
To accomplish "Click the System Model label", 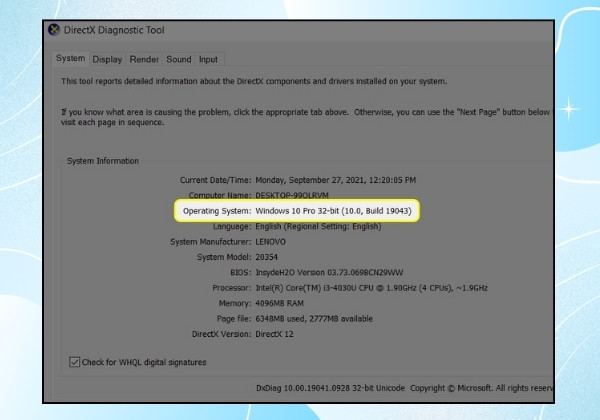I will [x=224, y=257].
